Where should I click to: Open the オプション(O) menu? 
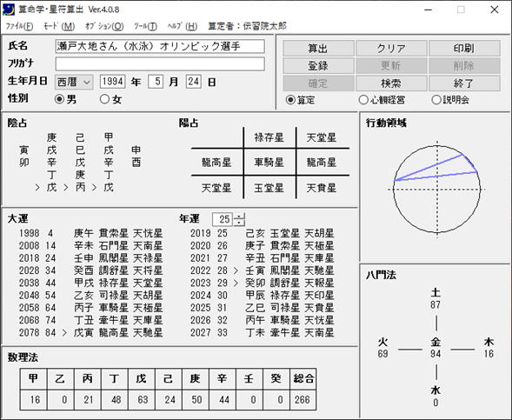pyautogui.click(x=104, y=26)
